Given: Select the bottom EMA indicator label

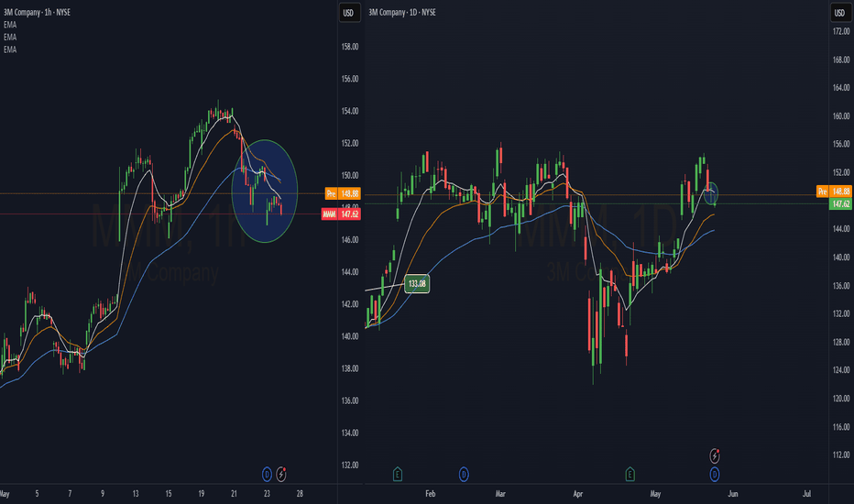Looking at the screenshot, I should tap(10, 49).
